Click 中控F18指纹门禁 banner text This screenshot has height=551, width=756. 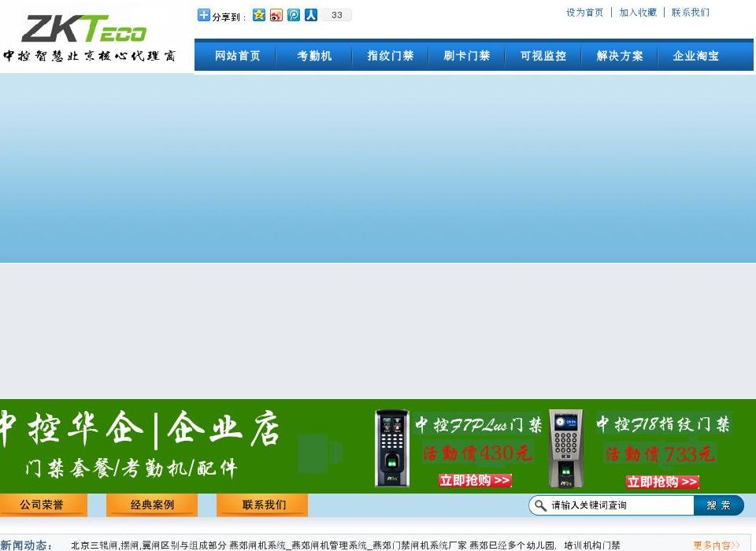point(663,424)
